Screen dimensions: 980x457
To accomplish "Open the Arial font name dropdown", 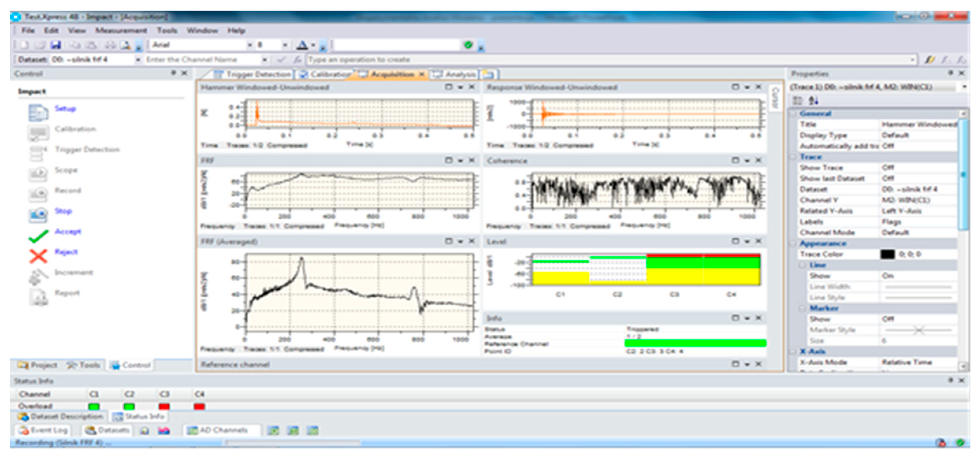I will click(250, 45).
